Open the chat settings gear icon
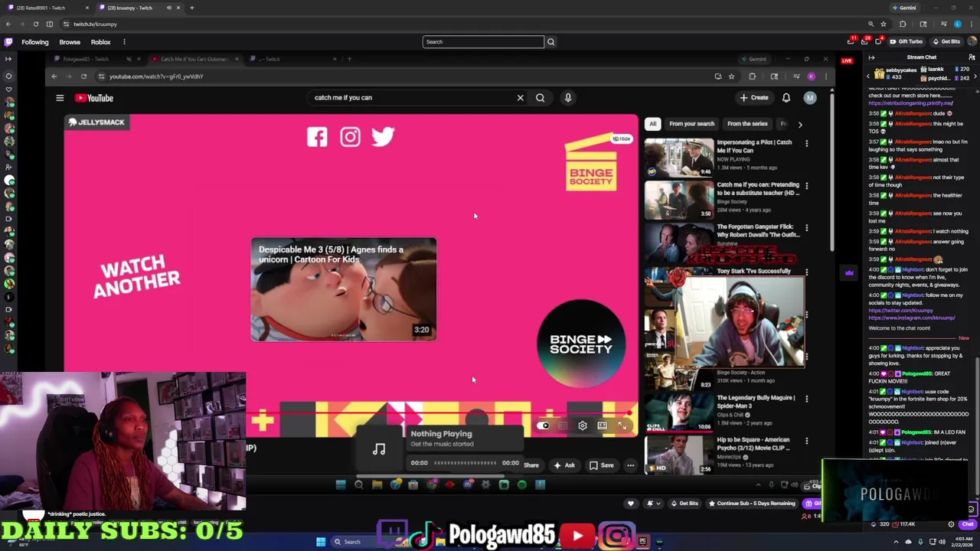 (951, 524)
